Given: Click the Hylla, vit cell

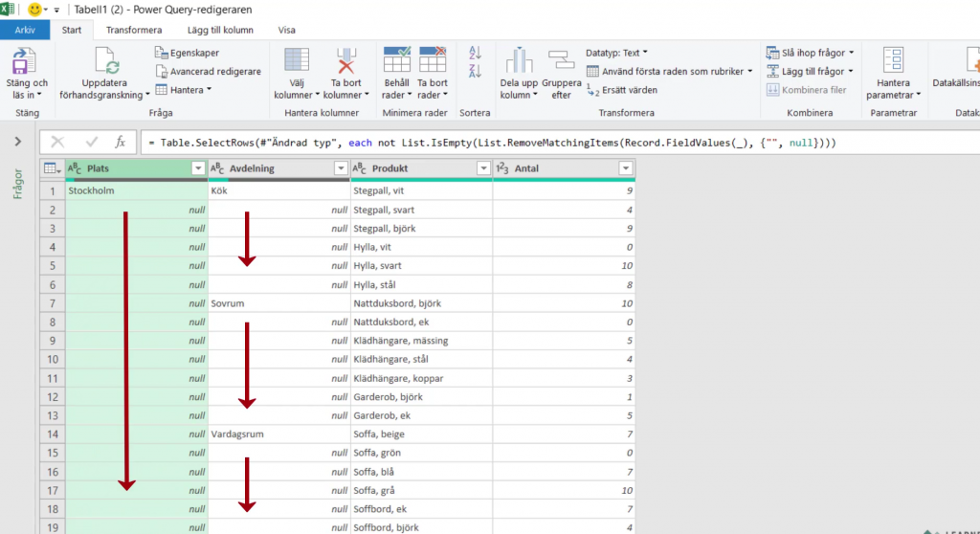Looking at the screenshot, I should (421, 247).
